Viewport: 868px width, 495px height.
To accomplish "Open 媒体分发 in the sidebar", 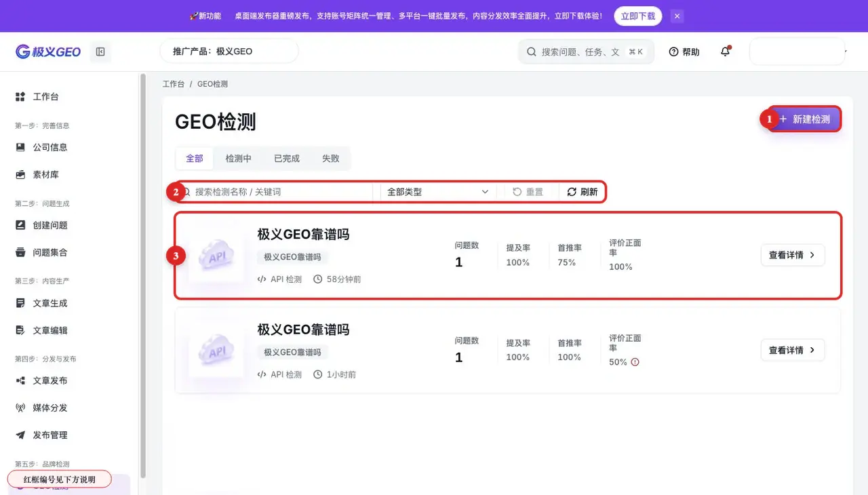I will click(50, 408).
